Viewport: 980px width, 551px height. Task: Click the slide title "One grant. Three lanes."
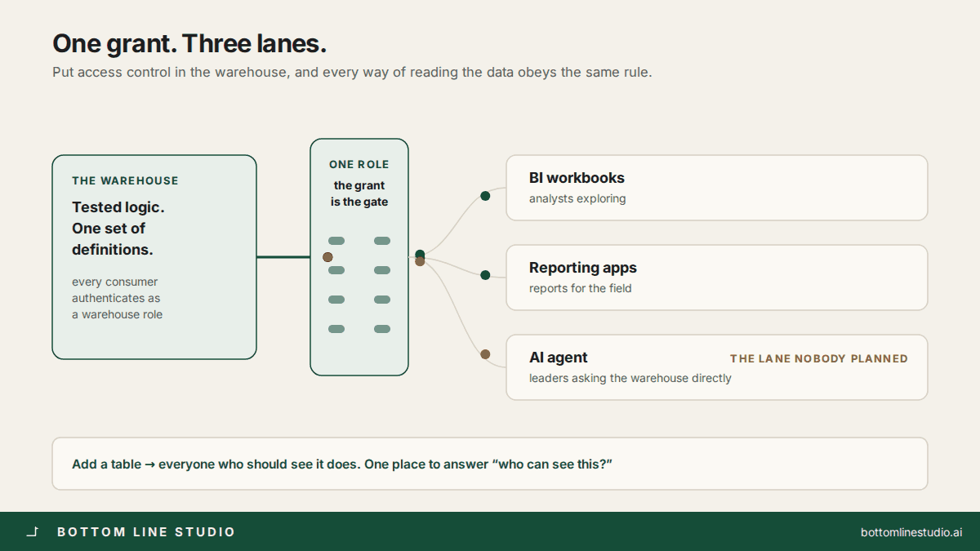189,43
